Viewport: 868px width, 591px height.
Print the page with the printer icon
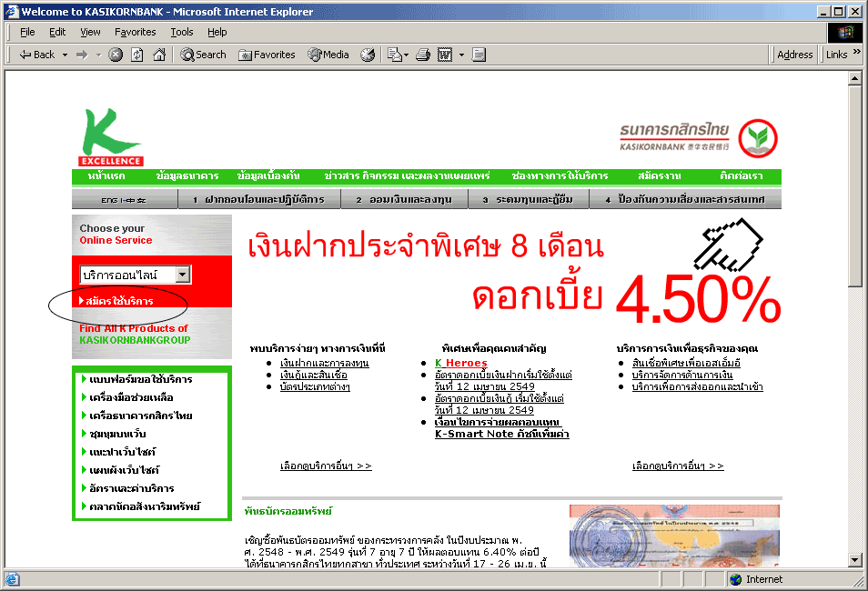click(423, 55)
